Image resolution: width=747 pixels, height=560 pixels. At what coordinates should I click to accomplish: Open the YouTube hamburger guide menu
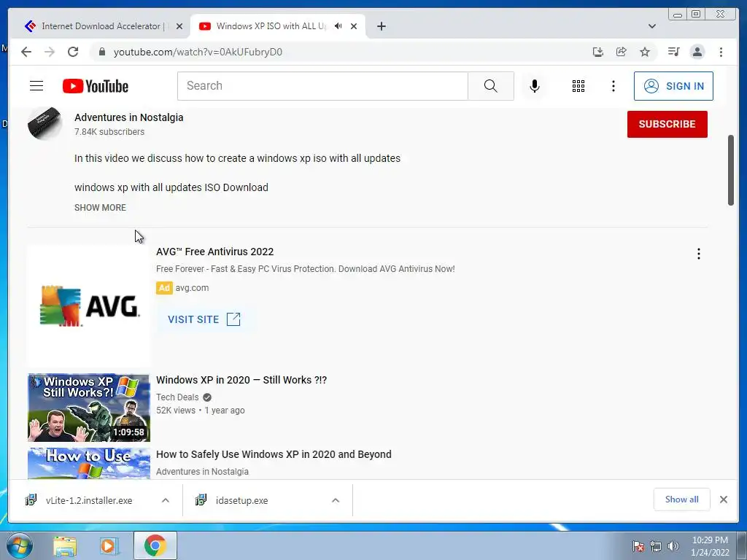click(36, 86)
